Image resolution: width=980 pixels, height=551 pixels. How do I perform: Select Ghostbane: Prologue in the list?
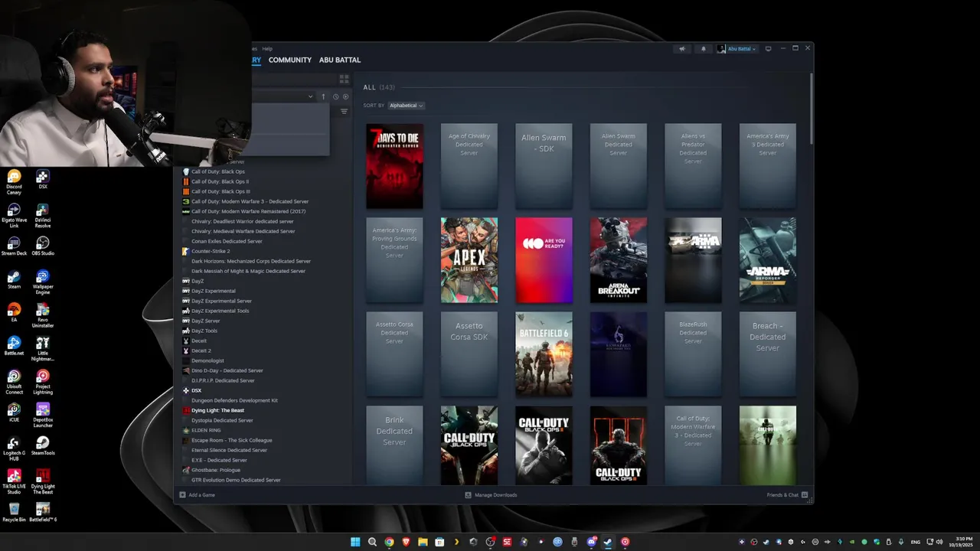pyautogui.click(x=215, y=470)
